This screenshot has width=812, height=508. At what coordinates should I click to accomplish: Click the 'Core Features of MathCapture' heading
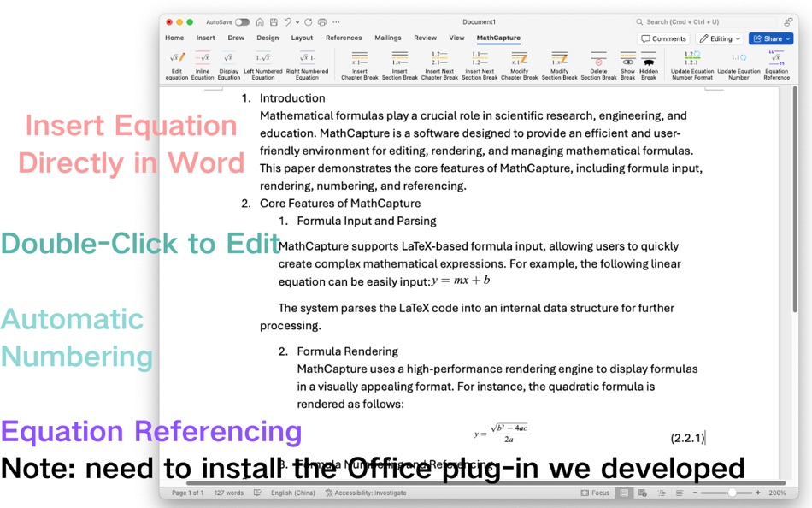coord(340,204)
